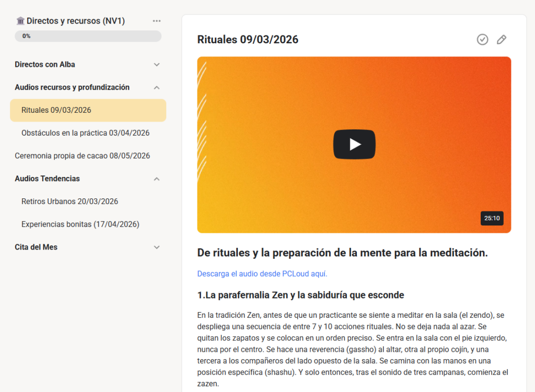This screenshot has width=535, height=392.
Task: Open Ceremonia propia de cacao 08/05/2026
Action: coord(82,156)
